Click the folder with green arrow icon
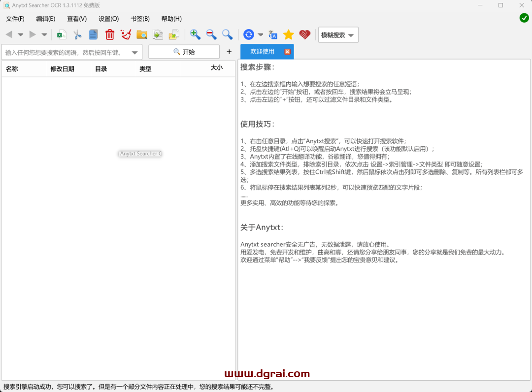532x392 pixels. click(174, 34)
